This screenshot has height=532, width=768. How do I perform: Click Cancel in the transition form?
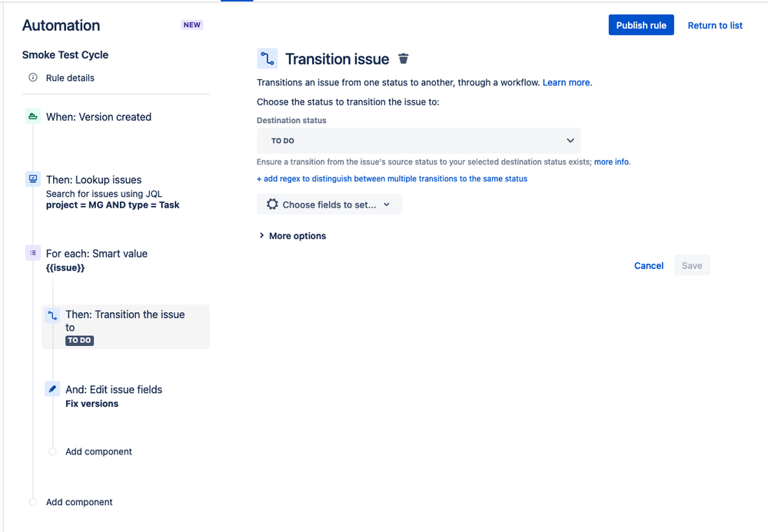(649, 266)
